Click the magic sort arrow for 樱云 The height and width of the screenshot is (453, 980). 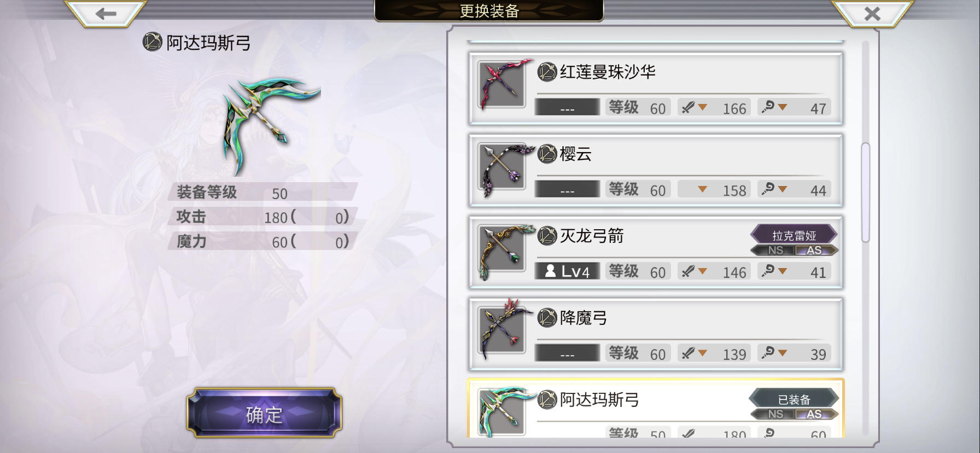(x=783, y=189)
